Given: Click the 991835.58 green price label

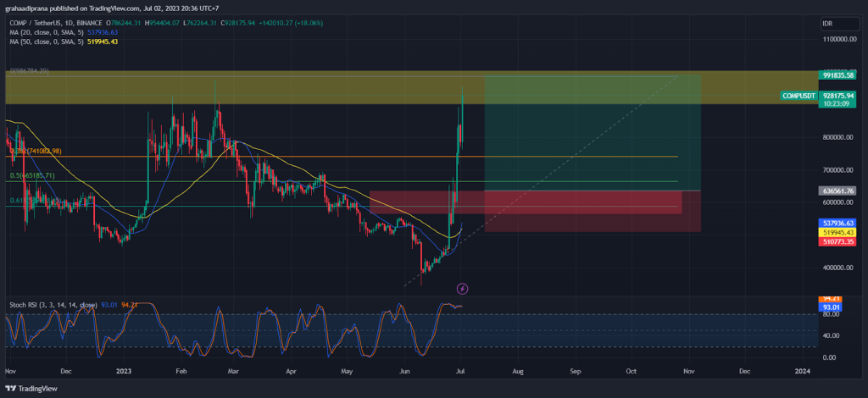Looking at the screenshot, I should (839, 76).
